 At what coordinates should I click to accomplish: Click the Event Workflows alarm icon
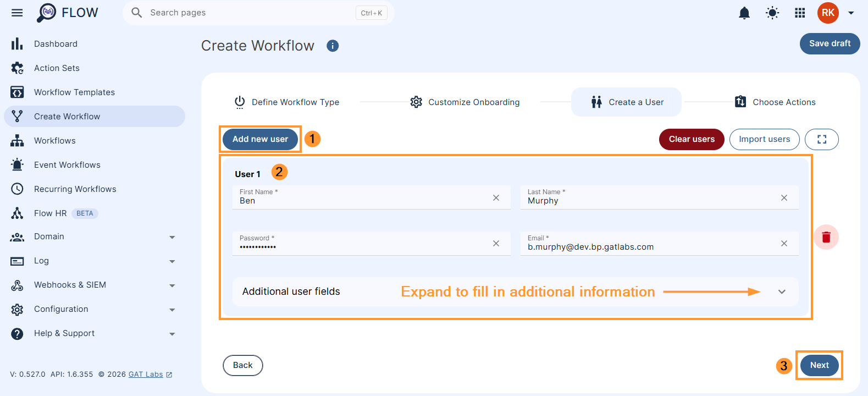[x=17, y=165]
